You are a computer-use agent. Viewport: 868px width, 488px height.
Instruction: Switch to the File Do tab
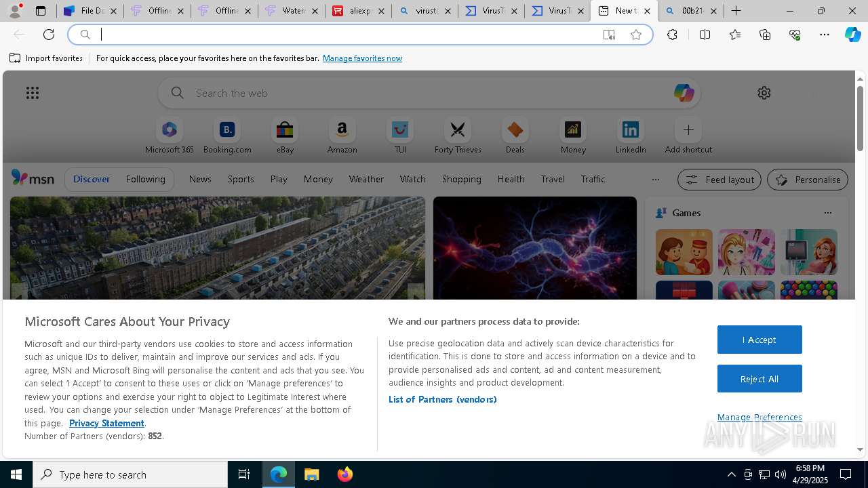tap(90, 11)
